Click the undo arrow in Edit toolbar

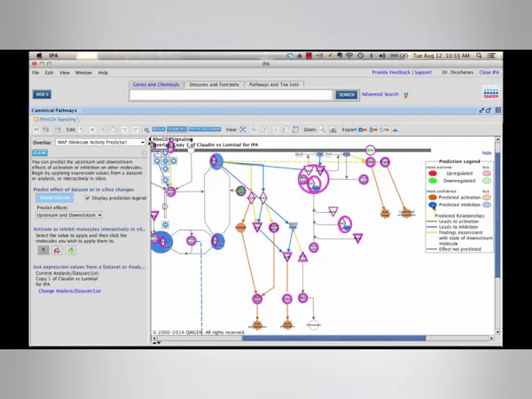pyautogui.click(x=124, y=129)
